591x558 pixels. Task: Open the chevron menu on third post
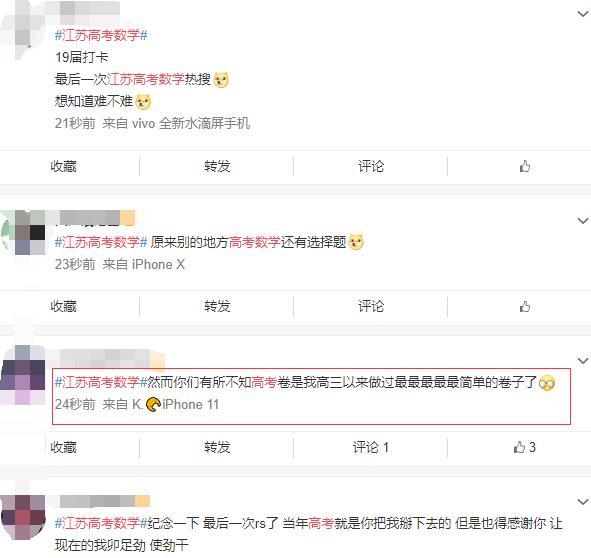click(583, 361)
